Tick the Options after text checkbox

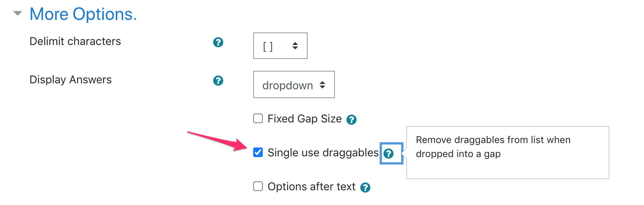(x=258, y=186)
